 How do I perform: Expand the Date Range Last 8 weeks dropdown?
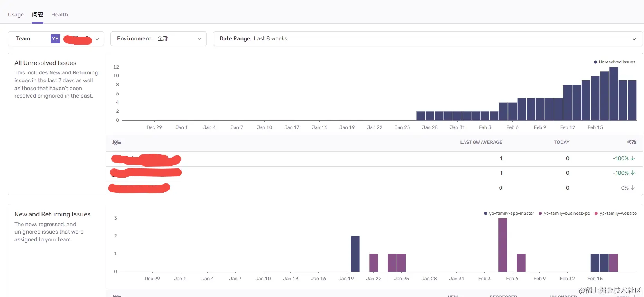(x=428, y=39)
